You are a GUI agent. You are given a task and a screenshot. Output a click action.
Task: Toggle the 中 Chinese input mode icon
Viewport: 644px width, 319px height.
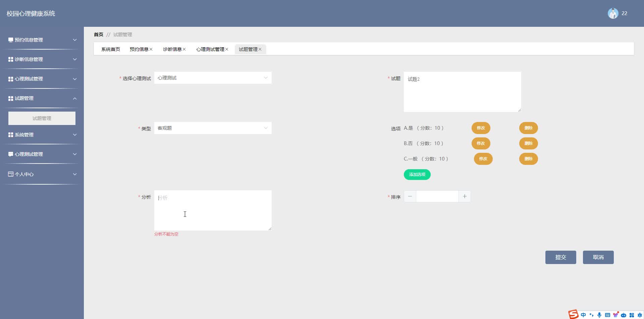583,315
